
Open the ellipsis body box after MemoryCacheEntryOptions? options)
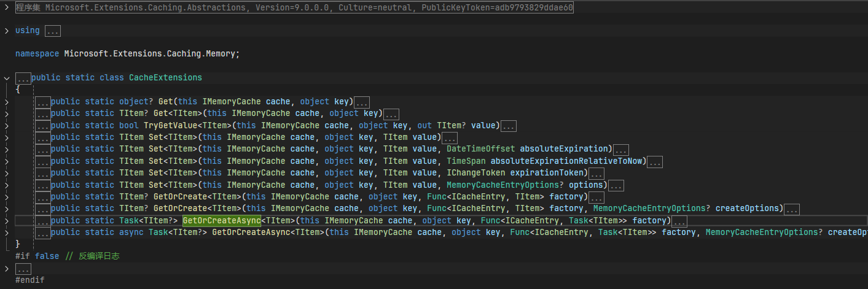click(x=616, y=185)
